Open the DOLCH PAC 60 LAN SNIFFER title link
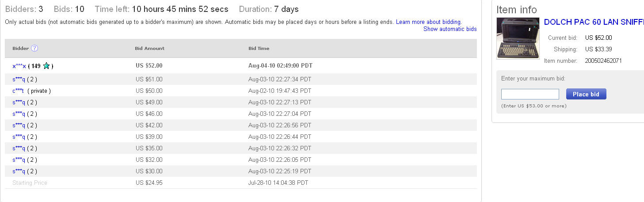The image size is (644, 202). (594, 22)
